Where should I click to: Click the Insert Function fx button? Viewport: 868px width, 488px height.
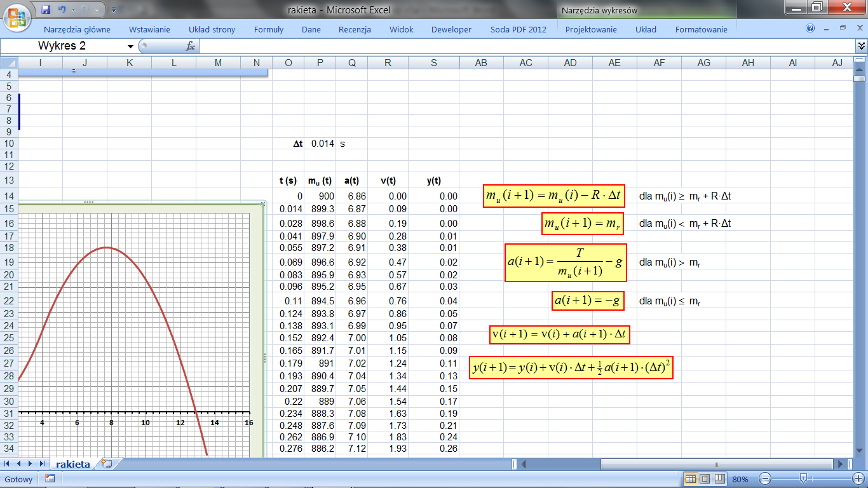click(190, 46)
